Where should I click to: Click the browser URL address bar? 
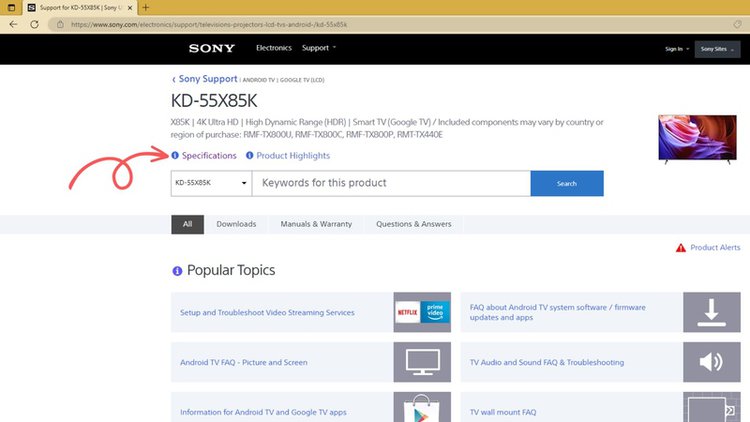coord(397,24)
